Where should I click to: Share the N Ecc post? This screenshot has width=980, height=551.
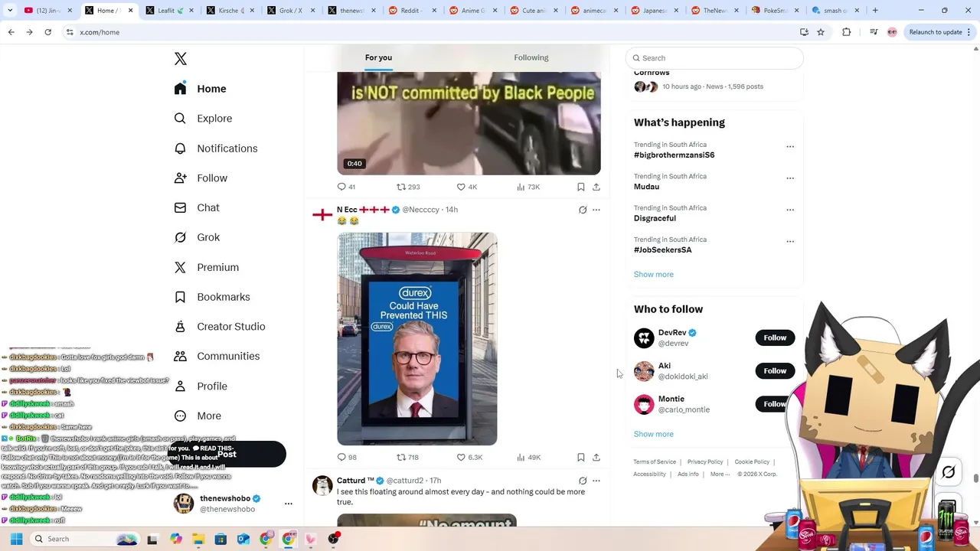596,458
